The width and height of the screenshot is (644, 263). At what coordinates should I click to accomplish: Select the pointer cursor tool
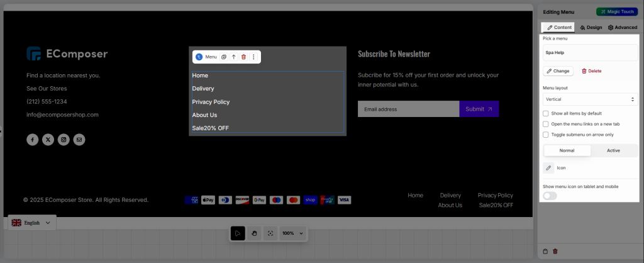238,233
